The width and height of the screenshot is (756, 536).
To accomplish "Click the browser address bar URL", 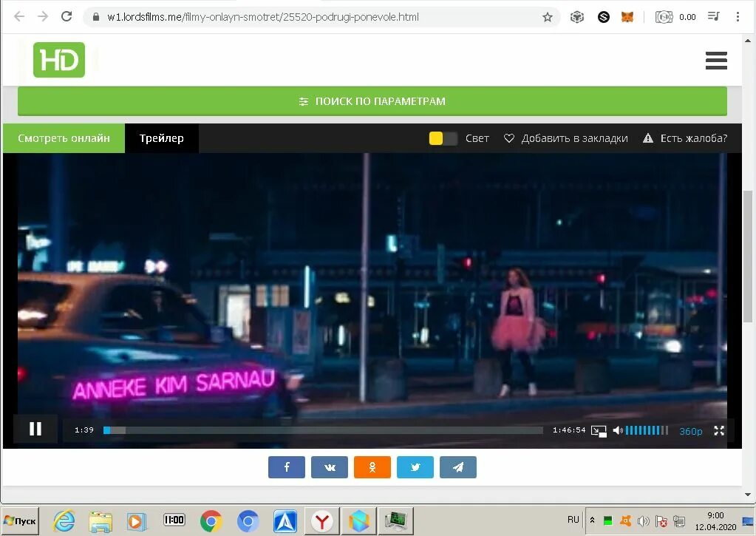I will click(x=263, y=17).
